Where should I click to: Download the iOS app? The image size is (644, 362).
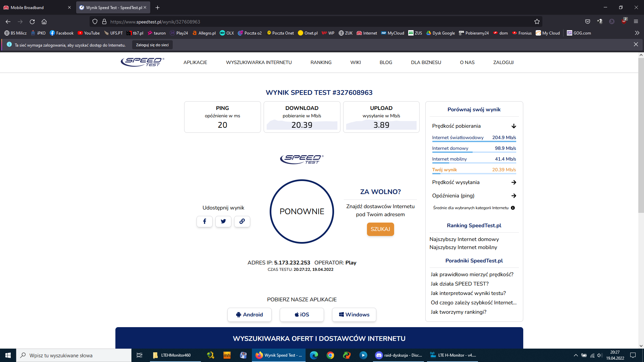(302, 315)
